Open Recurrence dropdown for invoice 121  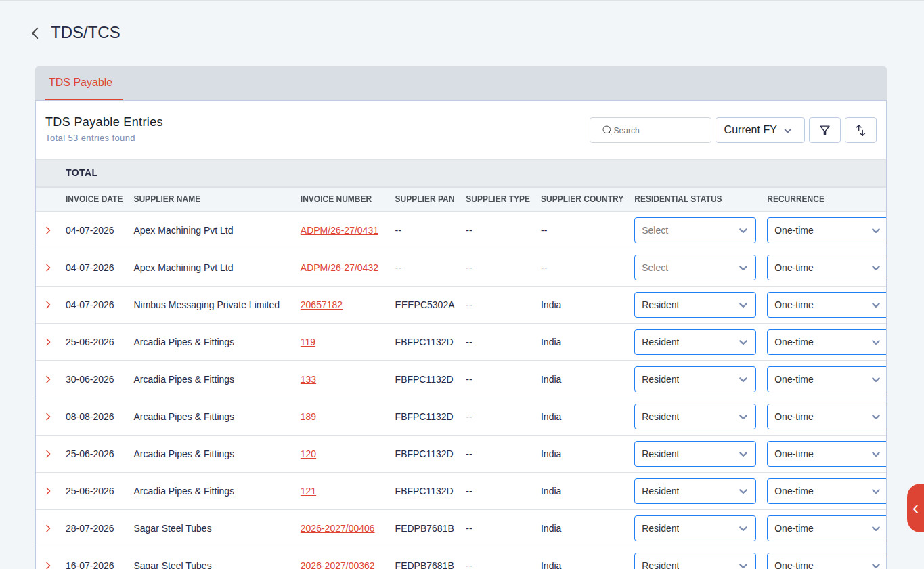point(827,491)
